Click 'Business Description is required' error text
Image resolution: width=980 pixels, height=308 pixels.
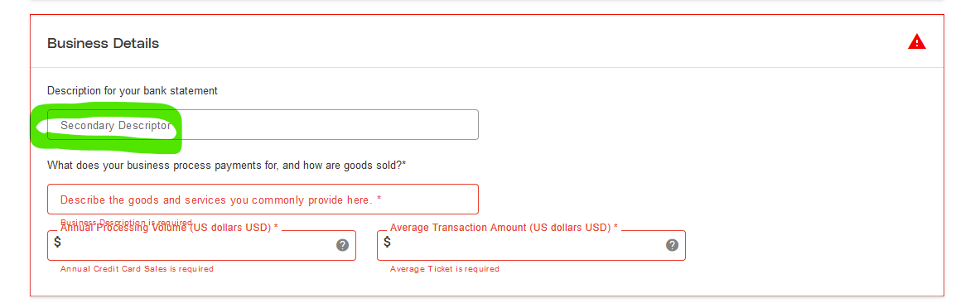pos(126,223)
